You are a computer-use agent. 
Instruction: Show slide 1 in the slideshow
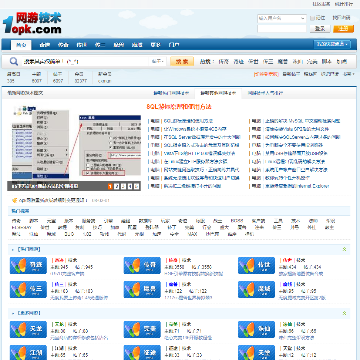click(x=110, y=186)
